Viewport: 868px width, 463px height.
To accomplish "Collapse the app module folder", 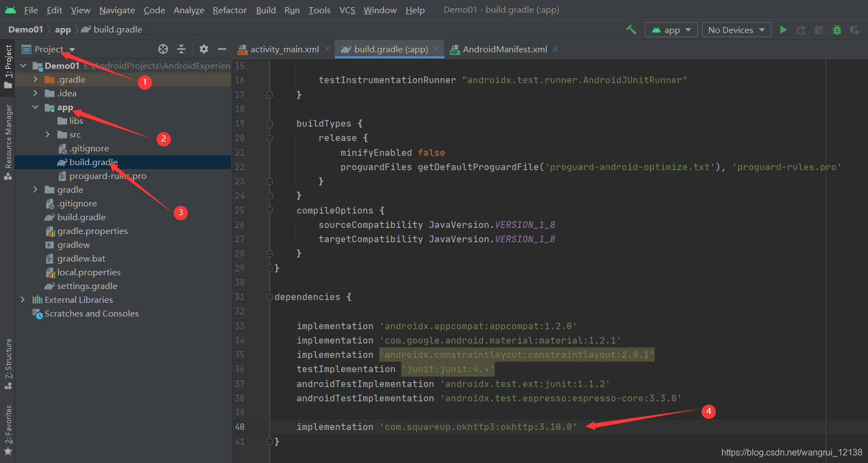I will (x=35, y=107).
